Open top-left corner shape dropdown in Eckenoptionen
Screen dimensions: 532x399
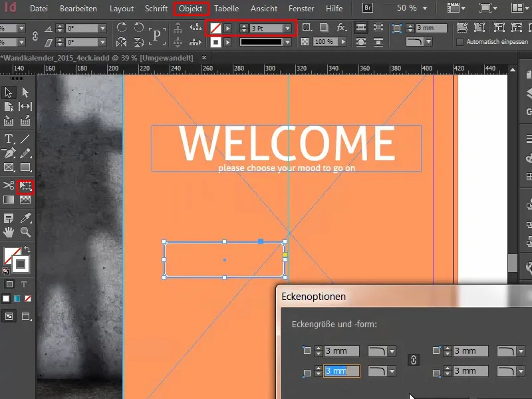392,351
